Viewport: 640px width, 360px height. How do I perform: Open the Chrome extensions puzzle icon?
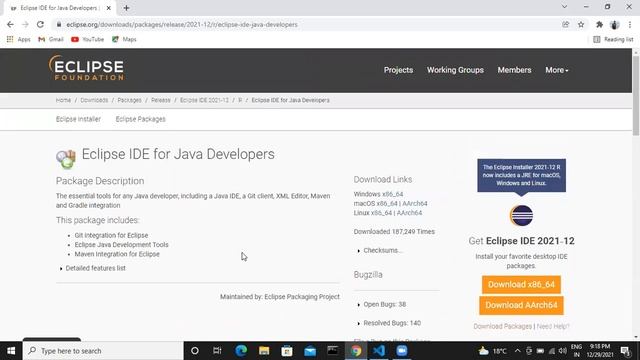tap(599, 24)
